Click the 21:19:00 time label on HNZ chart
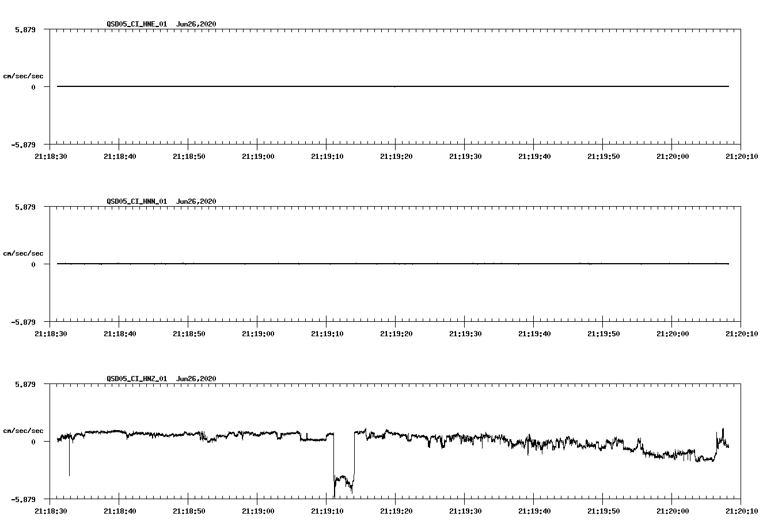This screenshot has width=782, height=532. (258, 511)
